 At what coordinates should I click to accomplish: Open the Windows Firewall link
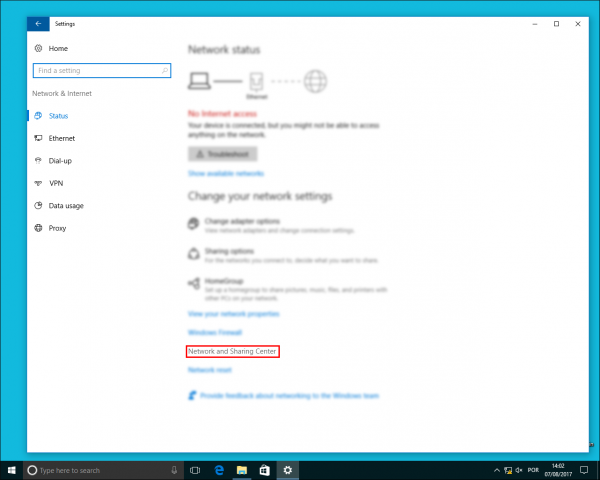pyautogui.click(x=215, y=332)
